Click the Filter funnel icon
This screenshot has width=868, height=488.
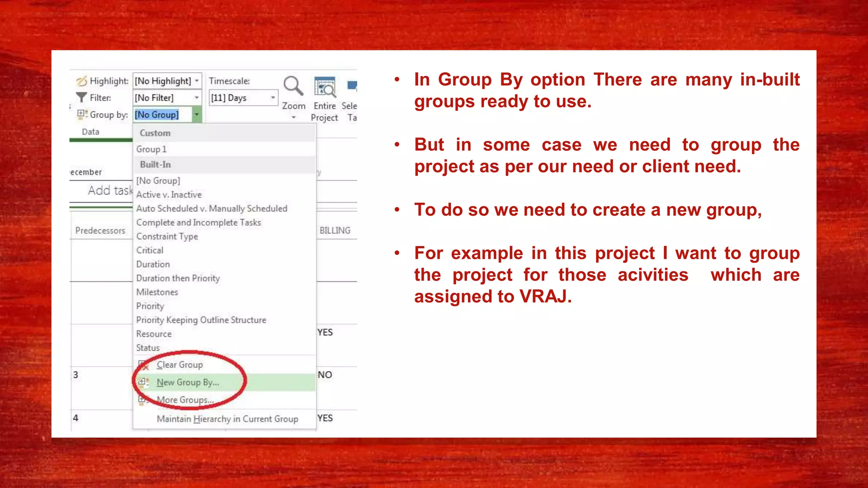(81, 97)
